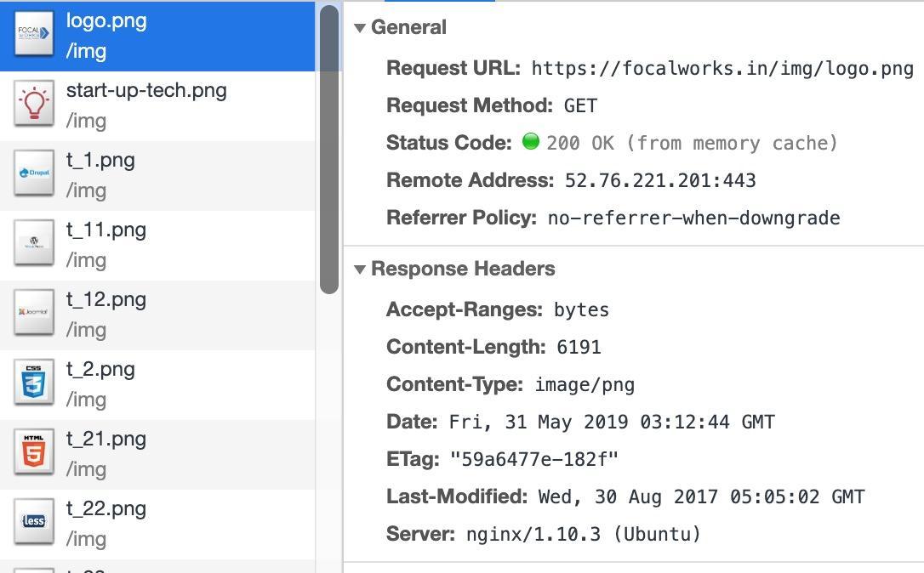
Task: Click the ETag header value
Action: pyautogui.click(x=533, y=460)
